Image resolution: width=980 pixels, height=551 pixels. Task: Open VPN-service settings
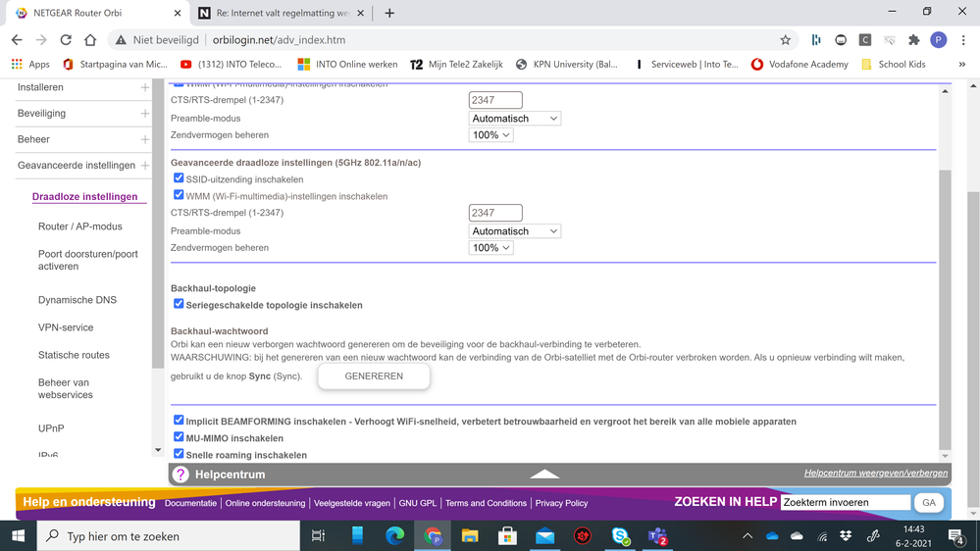point(66,327)
